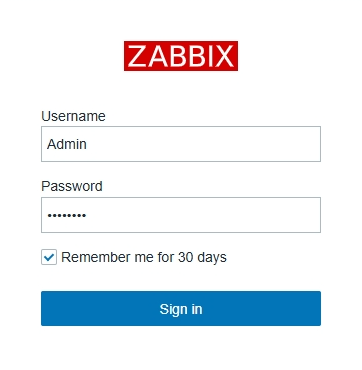Image resolution: width=362 pixels, height=370 pixels.
Task: Click the Password label text
Action: pyautogui.click(x=72, y=186)
